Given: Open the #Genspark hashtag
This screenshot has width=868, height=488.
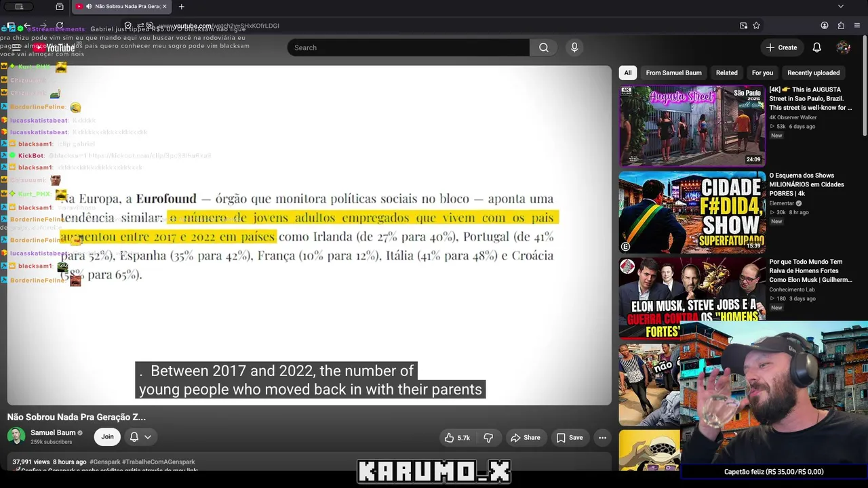Looking at the screenshot, I should tap(105, 462).
